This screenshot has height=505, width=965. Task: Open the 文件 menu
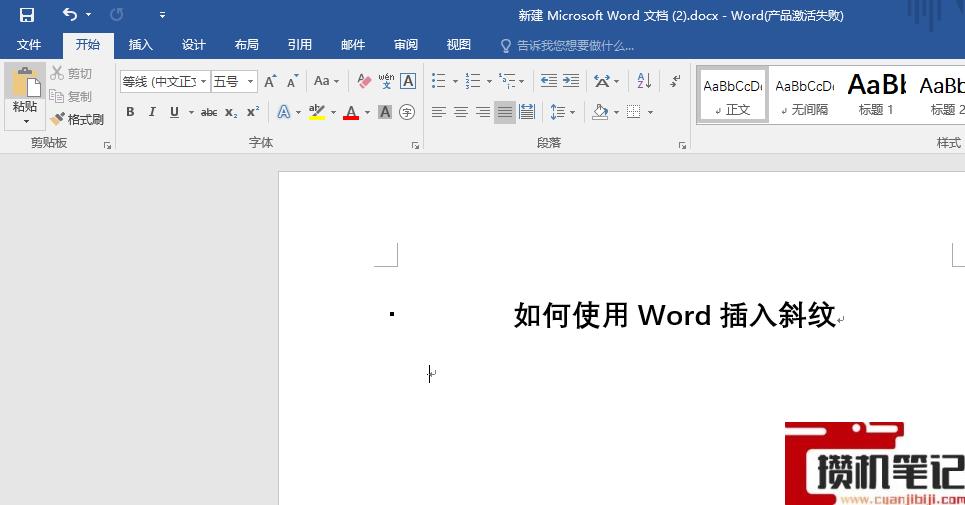[x=29, y=45]
